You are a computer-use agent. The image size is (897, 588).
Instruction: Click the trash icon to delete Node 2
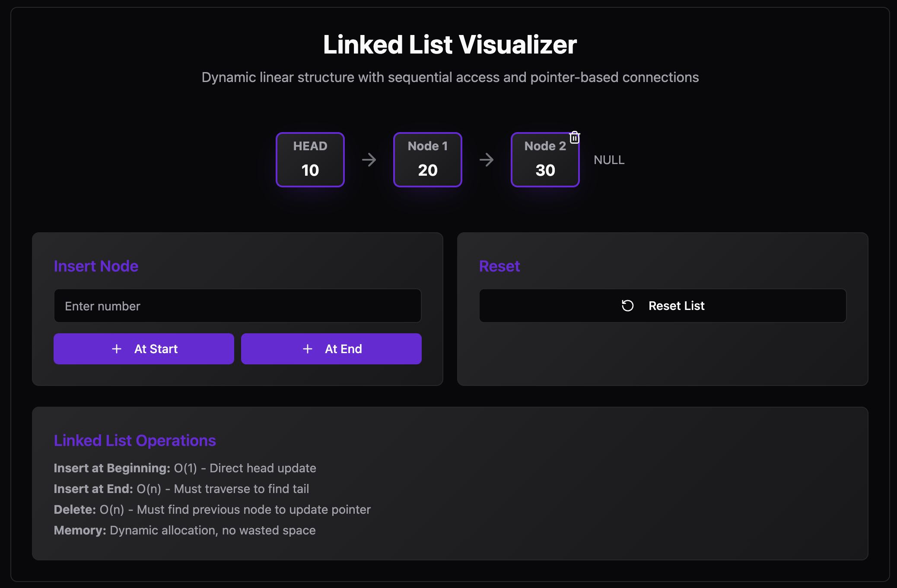click(x=575, y=136)
